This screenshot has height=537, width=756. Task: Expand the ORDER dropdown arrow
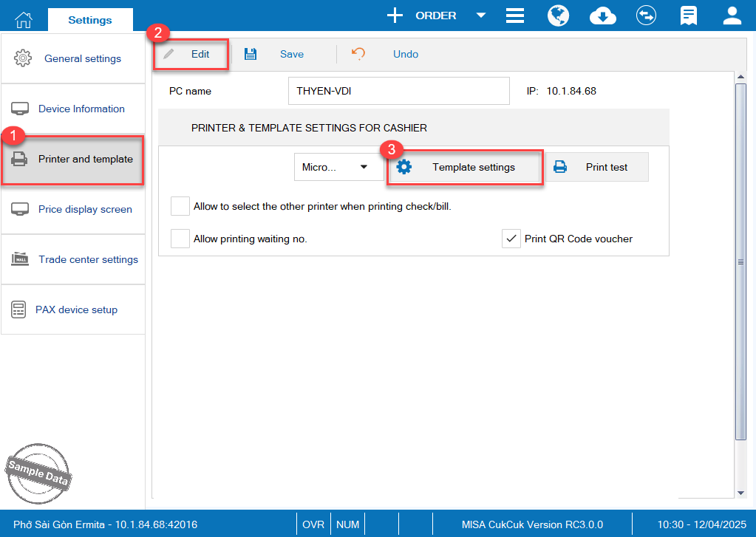(x=480, y=16)
